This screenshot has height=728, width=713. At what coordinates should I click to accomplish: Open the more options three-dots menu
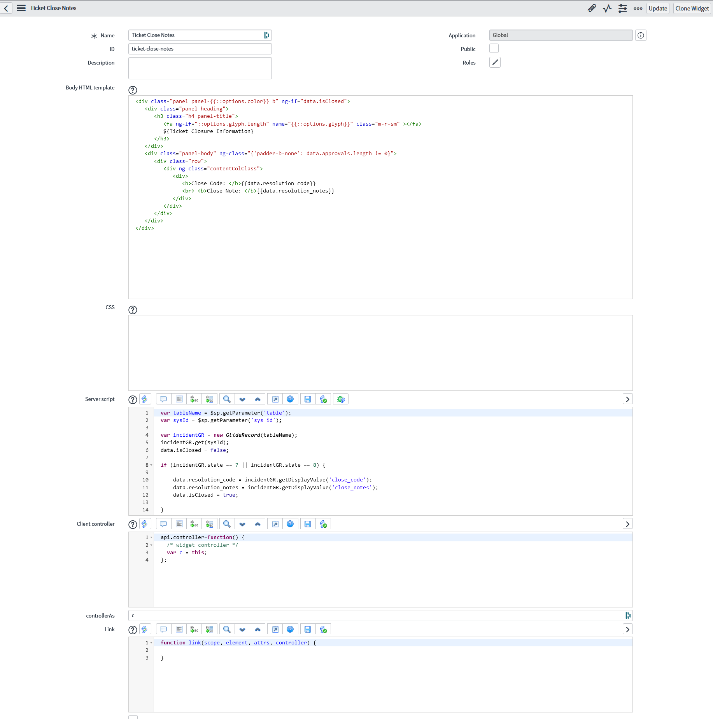click(638, 8)
